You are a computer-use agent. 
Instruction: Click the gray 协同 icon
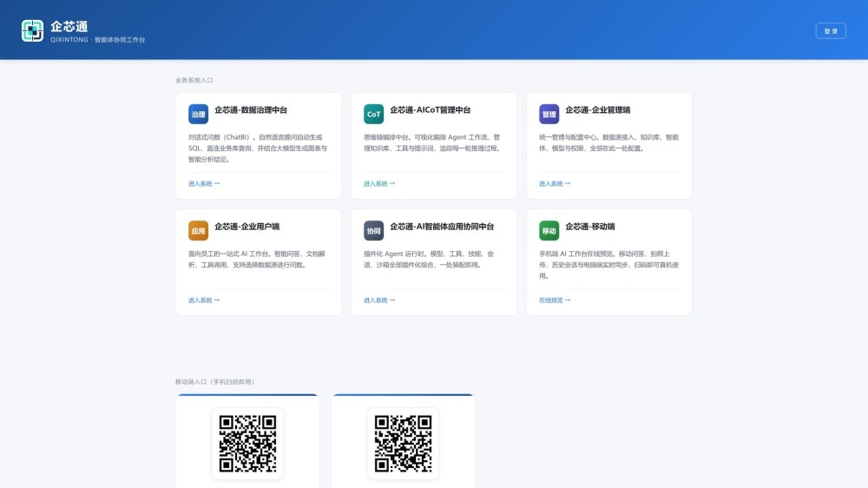[x=373, y=230]
